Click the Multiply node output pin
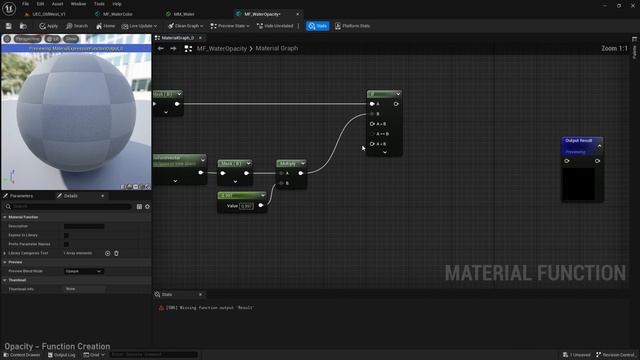640x360 pixels. (301, 173)
